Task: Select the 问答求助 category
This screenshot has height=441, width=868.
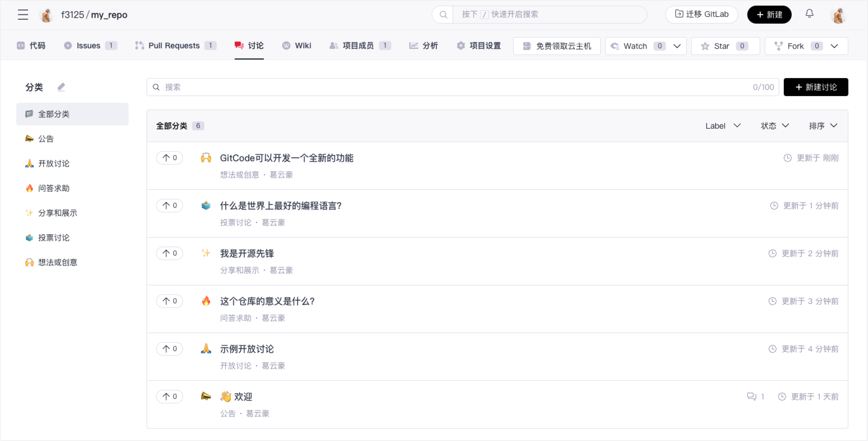Action: 54,188
